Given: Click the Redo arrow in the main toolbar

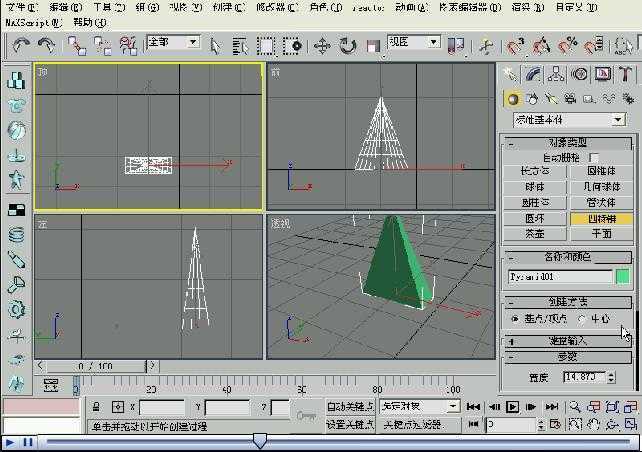Looking at the screenshot, I should pyautogui.click(x=46, y=45).
